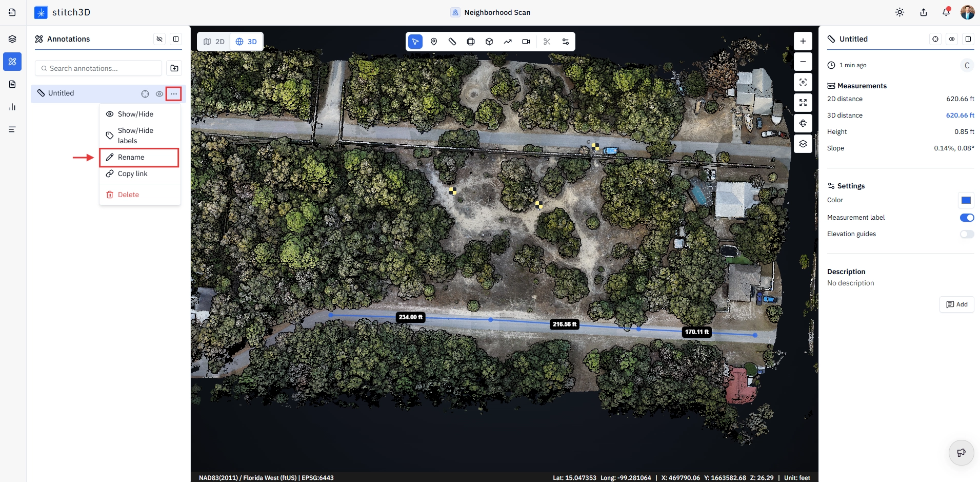Open the map layers button in viewer
Screen dimensions: 980x482
[803, 144]
